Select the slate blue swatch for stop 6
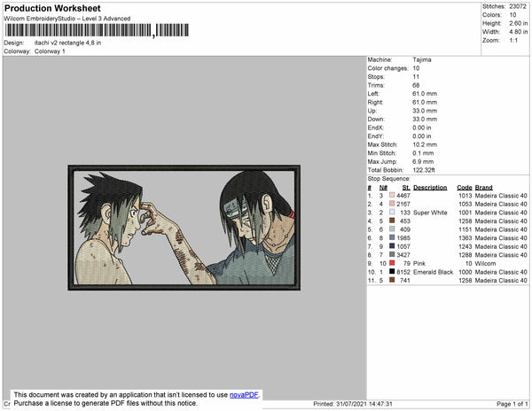532x411 pixels. pos(392,237)
